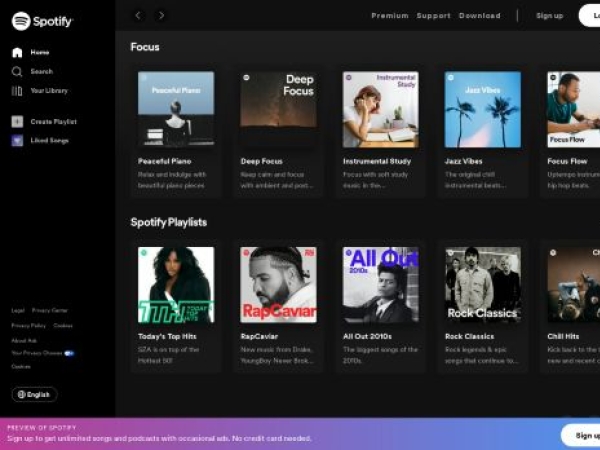Open the Premium menu link

pos(390,16)
